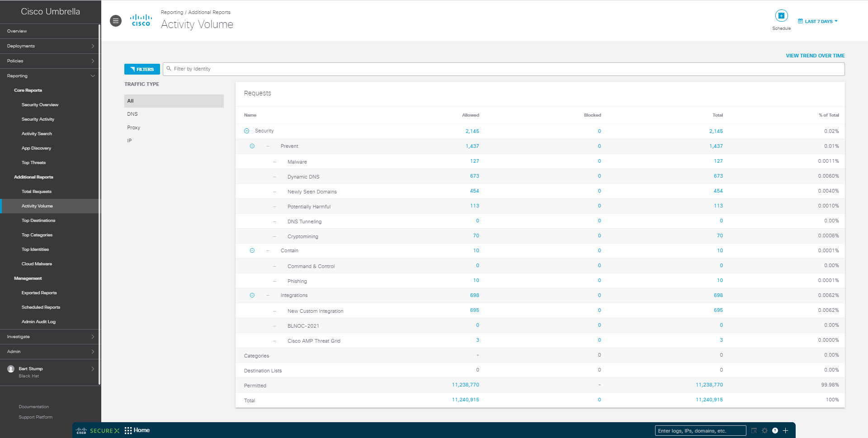Collapse the Contain group toggle
The image size is (868, 438).
pyautogui.click(x=252, y=250)
